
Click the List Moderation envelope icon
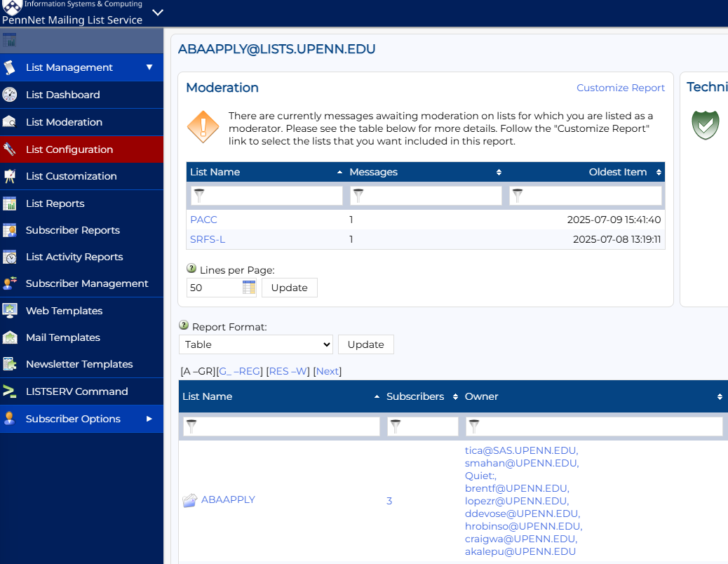click(10, 122)
